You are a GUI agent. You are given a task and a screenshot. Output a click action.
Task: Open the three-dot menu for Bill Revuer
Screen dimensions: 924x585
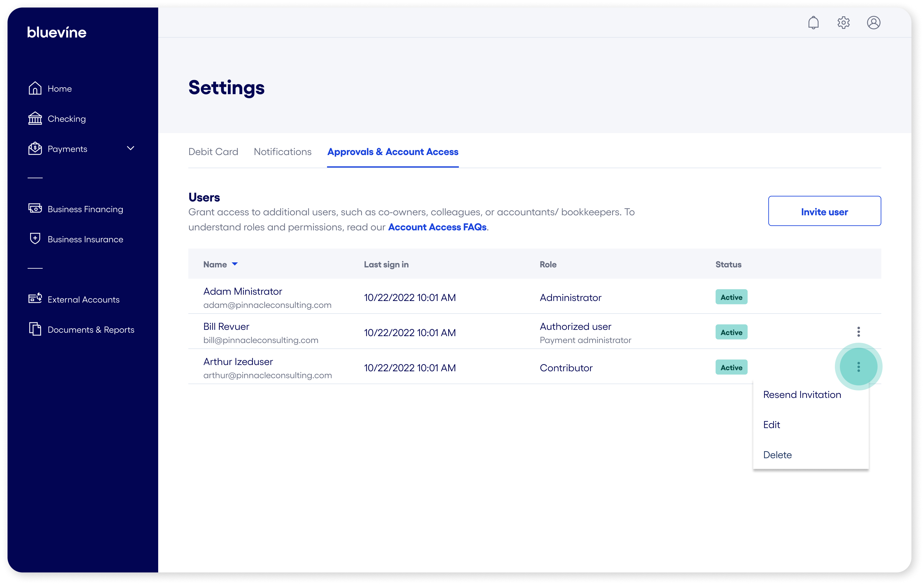(859, 331)
